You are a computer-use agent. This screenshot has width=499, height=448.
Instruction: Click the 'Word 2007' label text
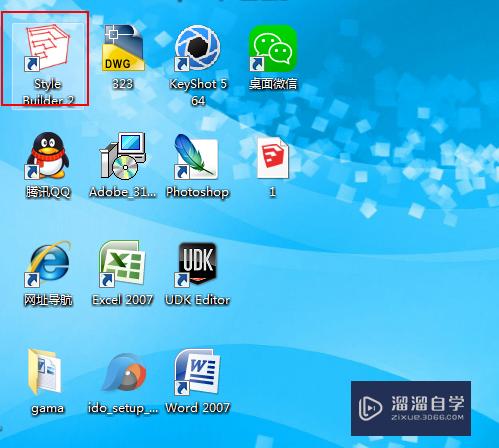click(198, 408)
